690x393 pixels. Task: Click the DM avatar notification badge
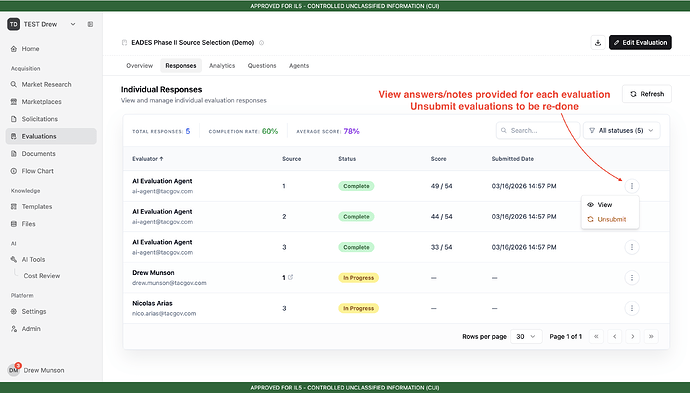18,366
